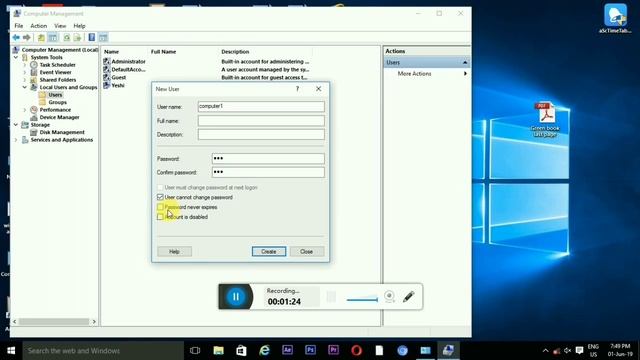The image size is (640, 360).
Task: Check Account is disabled box
Action: [x=160, y=217]
